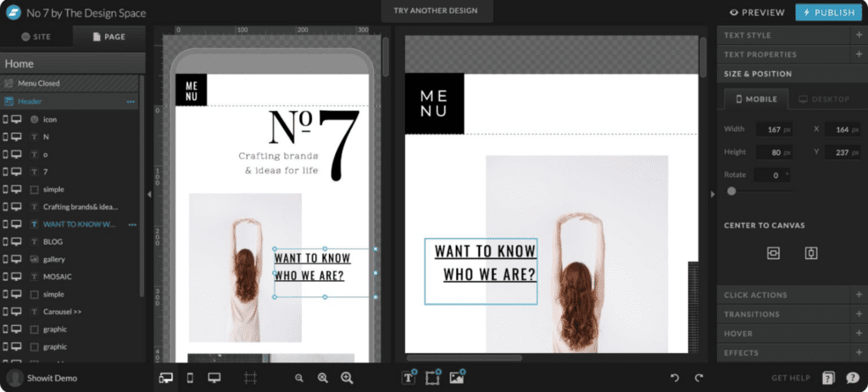Switch to mobile-only canvas view
868x392 pixels.
click(x=190, y=378)
